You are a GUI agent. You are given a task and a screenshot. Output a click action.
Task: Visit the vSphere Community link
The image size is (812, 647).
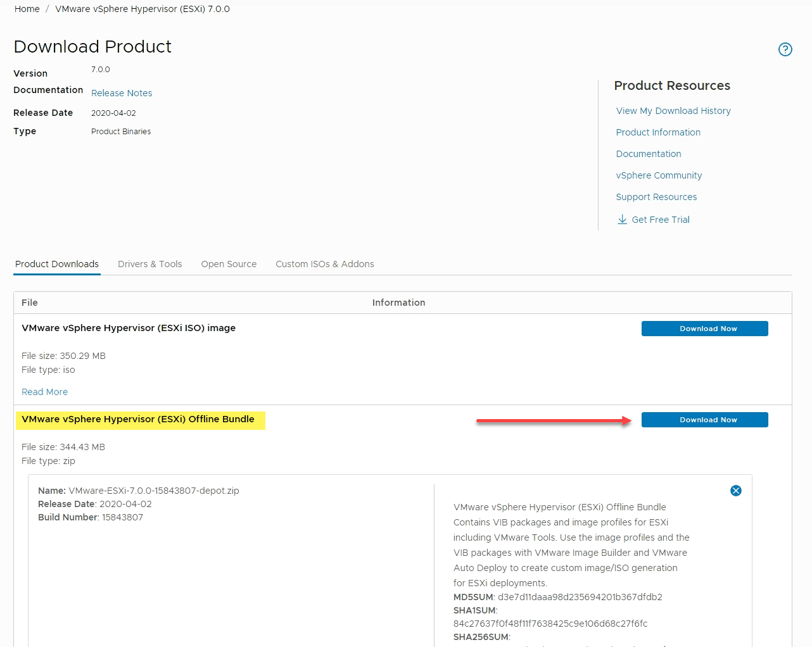point(659,175)
